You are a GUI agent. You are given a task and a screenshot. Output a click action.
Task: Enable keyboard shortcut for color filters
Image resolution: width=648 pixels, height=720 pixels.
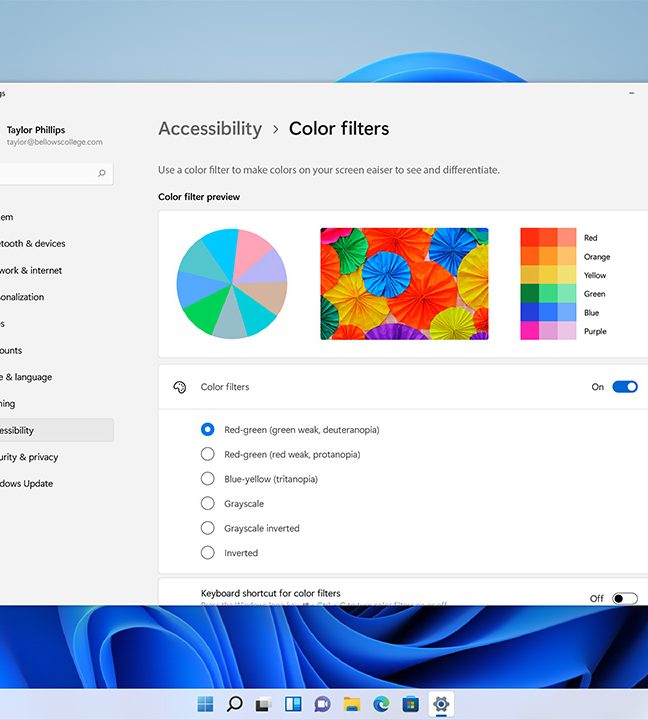point(625,598)
